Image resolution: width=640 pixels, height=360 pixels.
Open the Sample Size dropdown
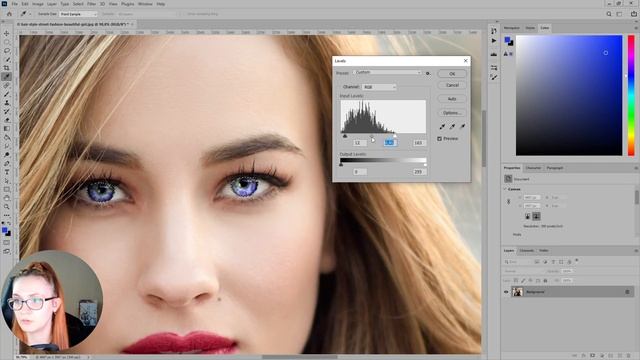coord(78,14)
